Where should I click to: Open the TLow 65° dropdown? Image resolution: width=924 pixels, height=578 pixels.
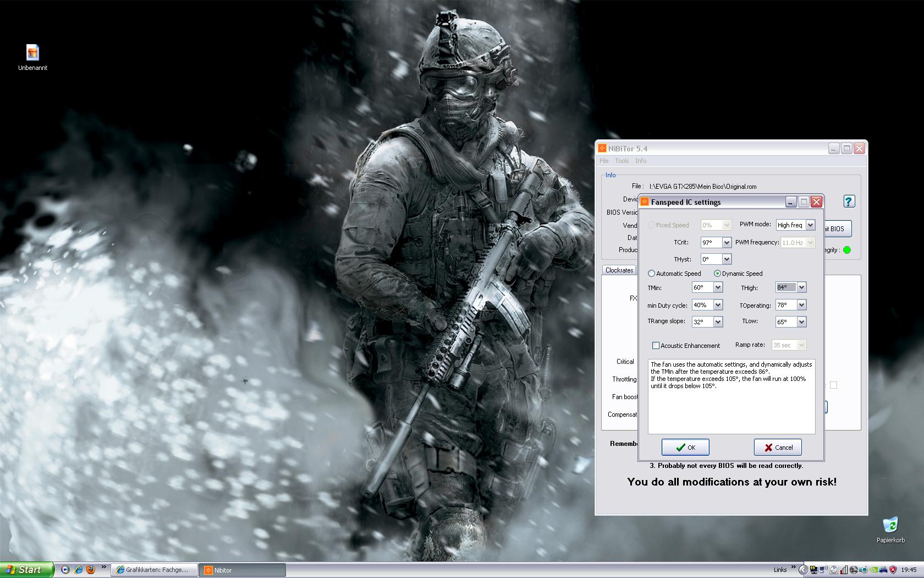(x=801, y=322)
